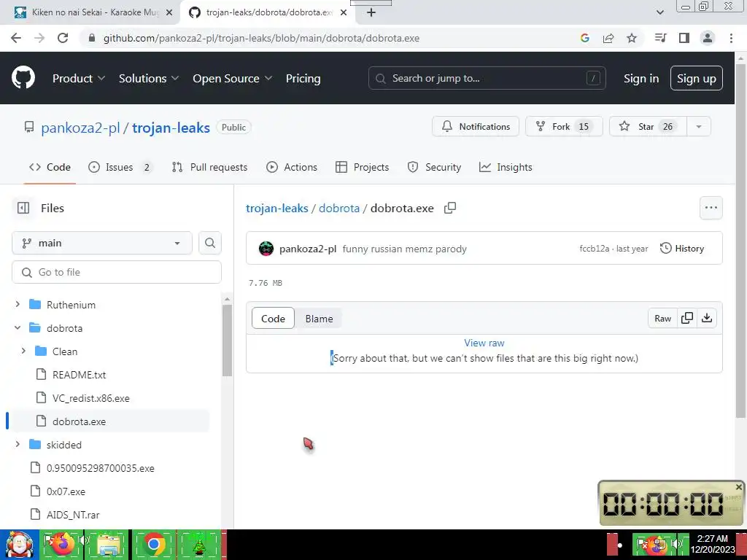Image resolution: width=747 pixels, height=560 pixels.
Task: Click pankoza2-pl avatar in commit row
Action: 266,249
